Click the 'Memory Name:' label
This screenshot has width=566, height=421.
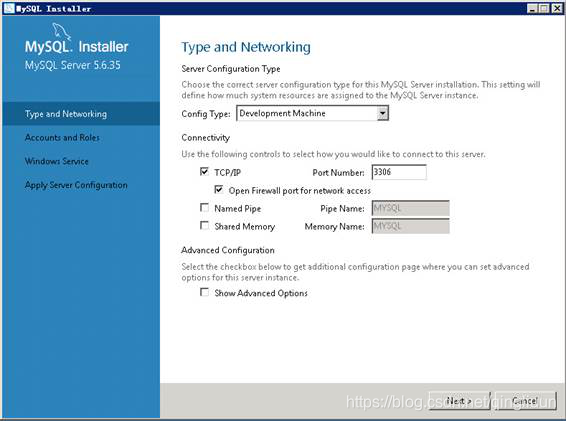coord(335,227)
